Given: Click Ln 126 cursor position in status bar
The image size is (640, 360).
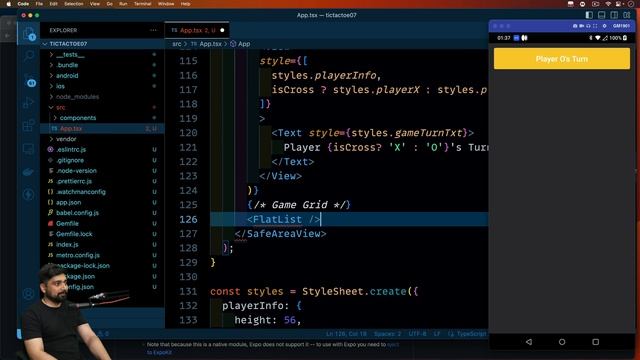Looking at the screenshot, I should click(x=346, y=334).
